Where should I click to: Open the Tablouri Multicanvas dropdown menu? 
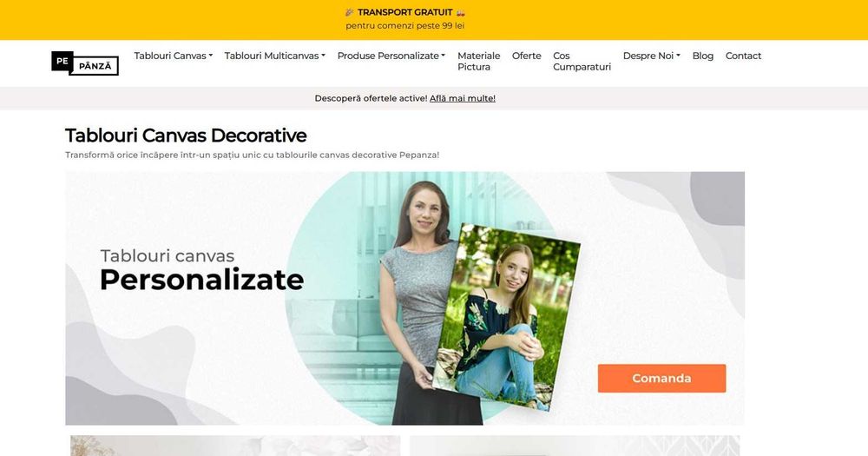pos(274,56)
